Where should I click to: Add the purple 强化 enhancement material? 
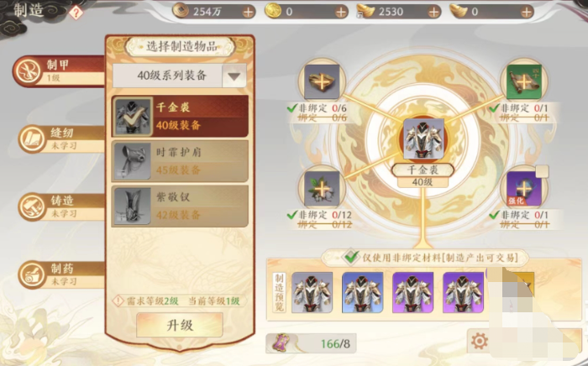tap(524, 189)
